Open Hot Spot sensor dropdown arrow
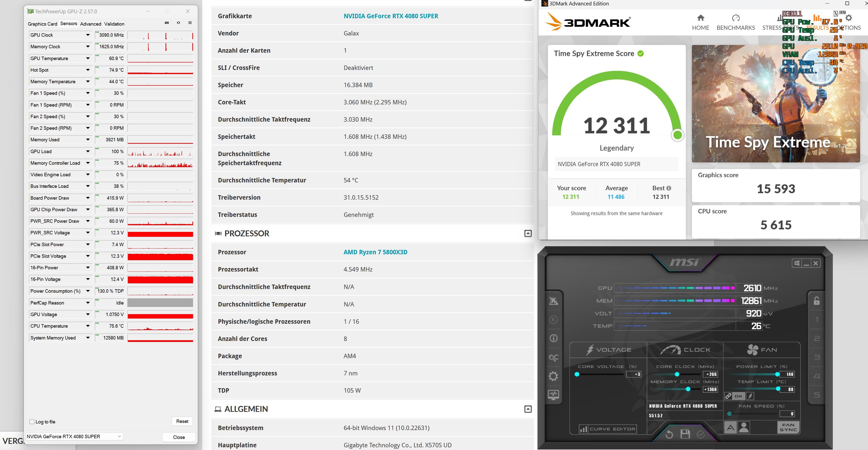 [x=88, y=70]
